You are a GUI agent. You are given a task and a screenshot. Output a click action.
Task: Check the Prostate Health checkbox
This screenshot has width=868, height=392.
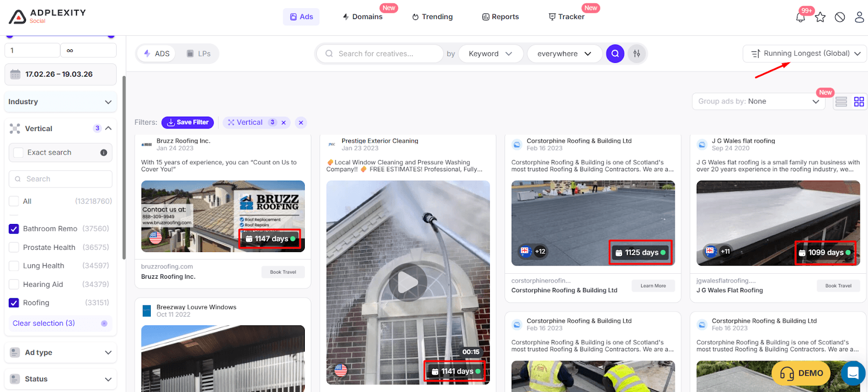(x=14, y=248)
